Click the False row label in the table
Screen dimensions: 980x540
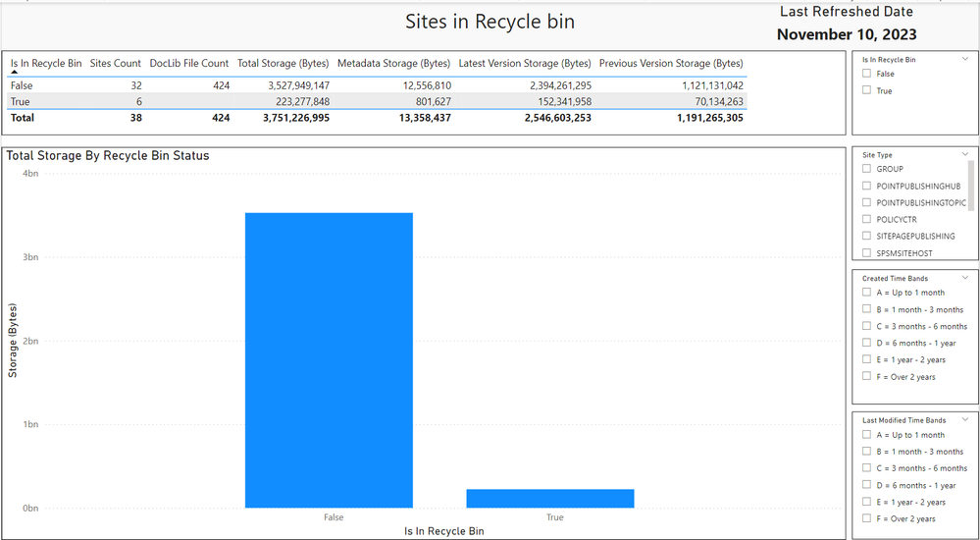[22, 85]
